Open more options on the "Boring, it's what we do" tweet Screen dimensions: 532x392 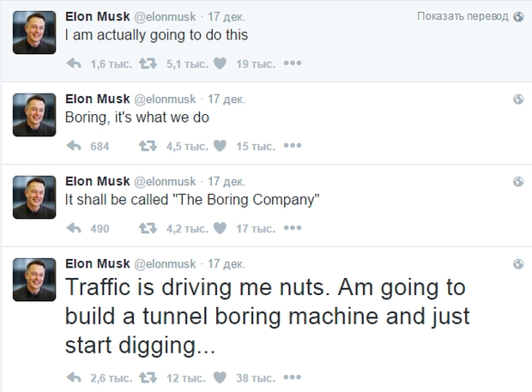[293, 145]
